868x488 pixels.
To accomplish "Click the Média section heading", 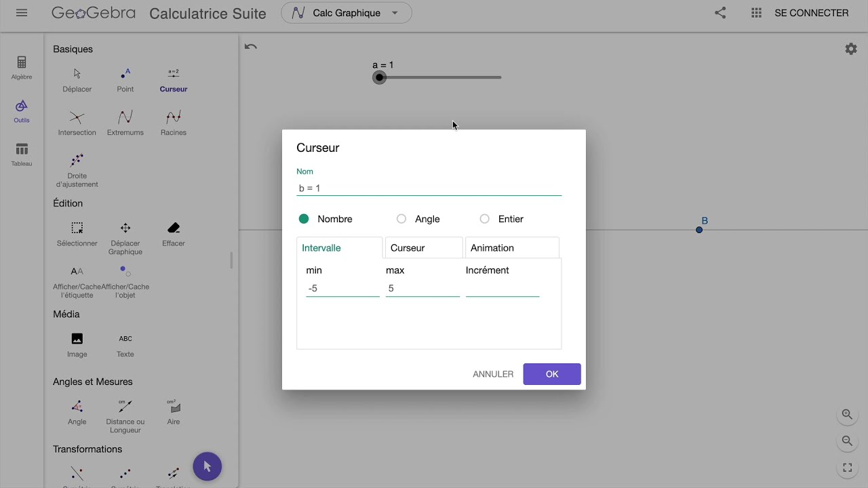I will pyautogui.click(x=66, y=314).
